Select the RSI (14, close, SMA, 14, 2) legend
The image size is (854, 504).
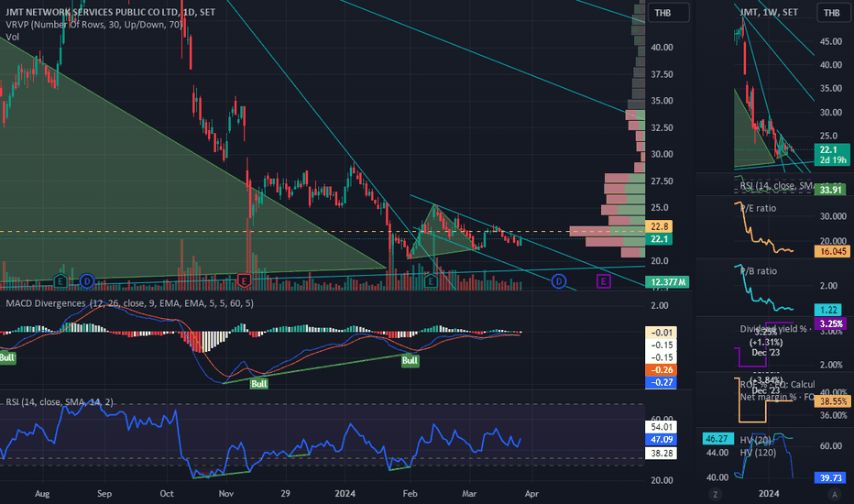[x=60, y=402]
